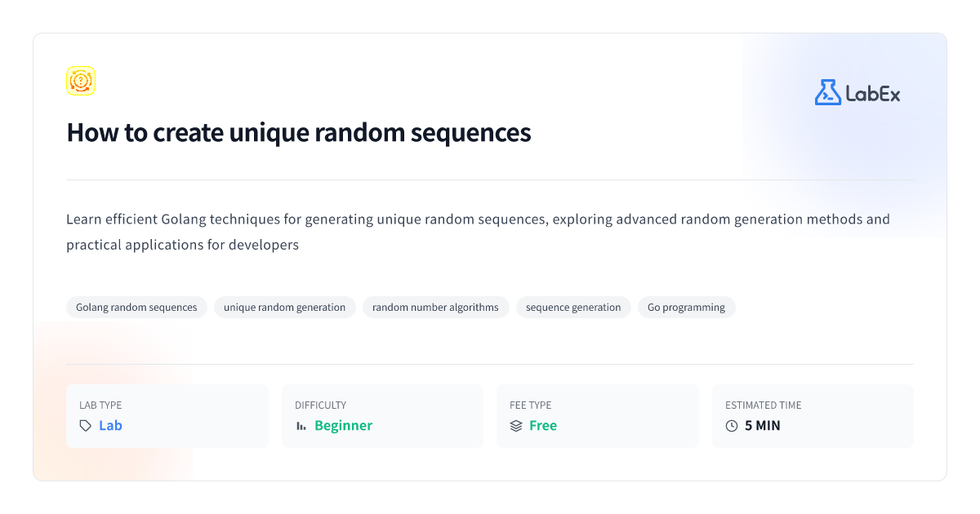The height and width of the screenshot is (514, 980).
Task: Click the clock icon next to 5 MIN
Action: [x=732, y=426]
